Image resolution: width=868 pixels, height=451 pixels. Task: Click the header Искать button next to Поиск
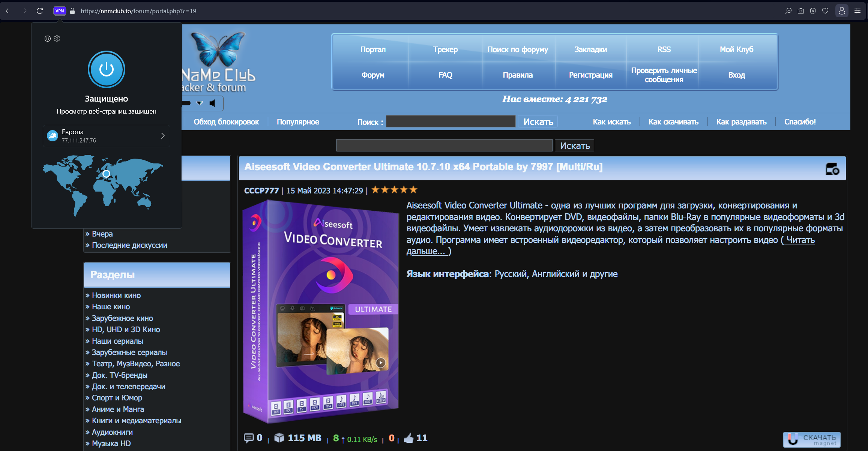tap(538, 121)
